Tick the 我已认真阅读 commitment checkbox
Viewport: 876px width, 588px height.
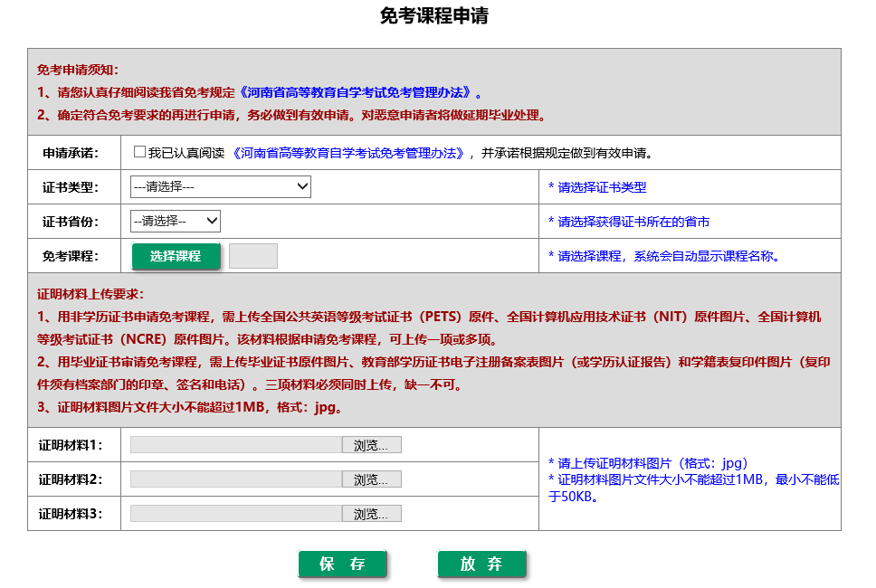tap(139, 152)
